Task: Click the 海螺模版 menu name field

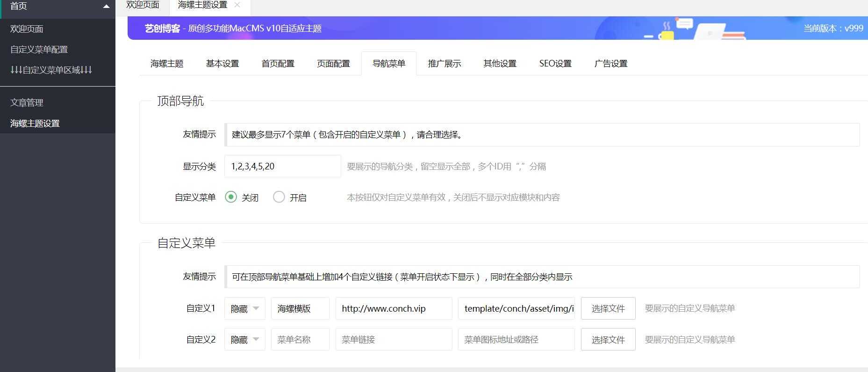Action: [x=300, y=308]
